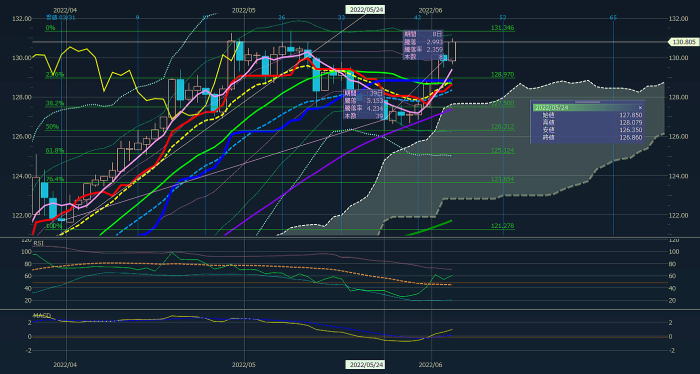Image resolution: width=700 pixels, height=374 pixels.
Task: Click the 38.2% Fibonacci retracement label
Action: click(x=55, y=103)
